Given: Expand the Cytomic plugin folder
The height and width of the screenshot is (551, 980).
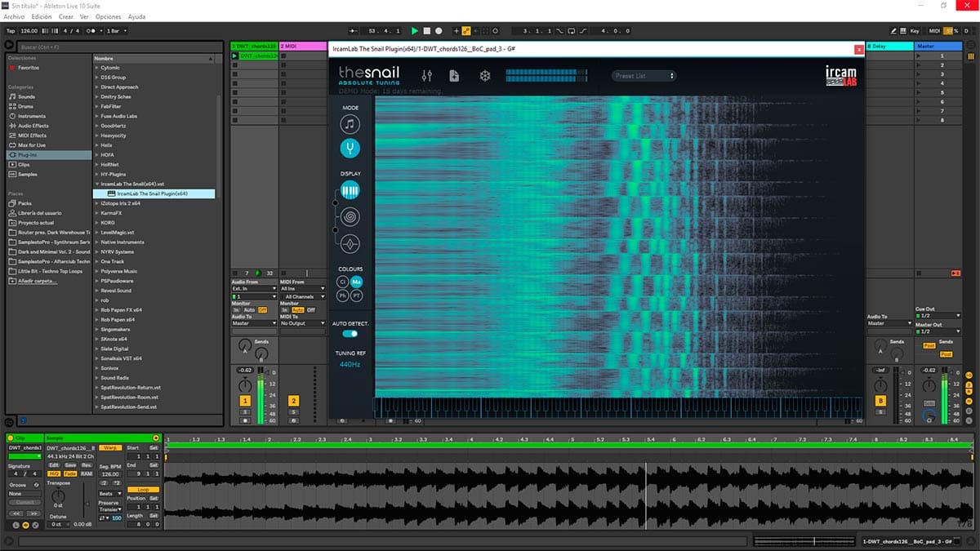Looking at the screenshot, I should pyautogui.click(x=96, y=68).
